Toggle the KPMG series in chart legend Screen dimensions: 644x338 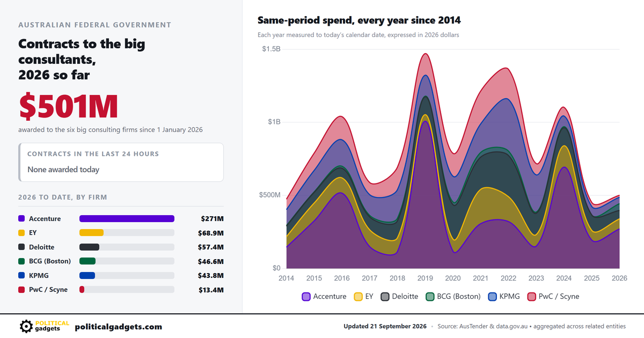(504, 296)
